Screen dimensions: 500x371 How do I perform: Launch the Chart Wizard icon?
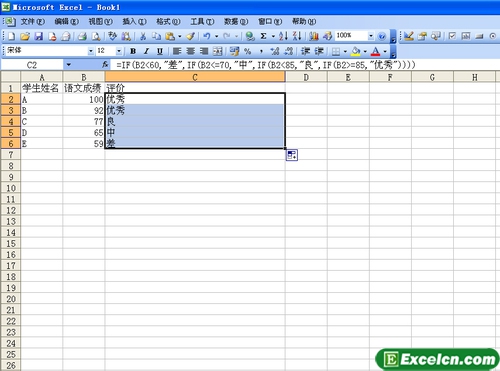314,36
